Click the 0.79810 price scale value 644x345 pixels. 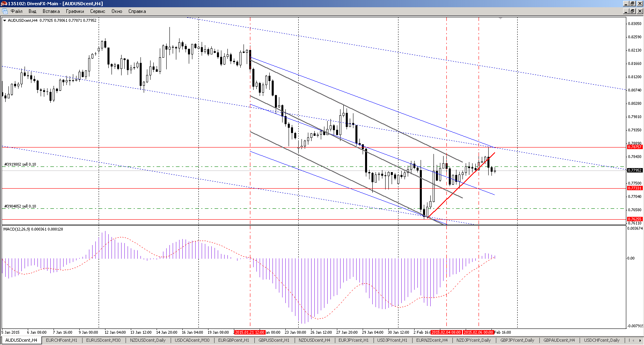[635, 117]
